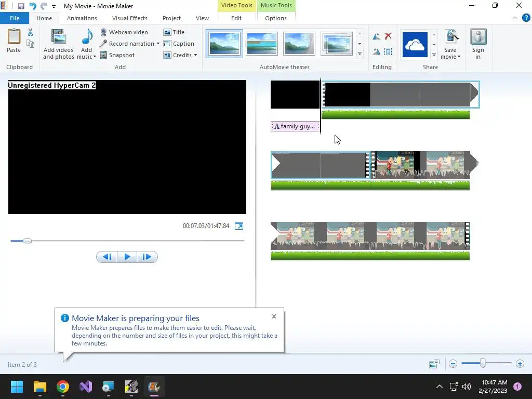The image size is (532, 399).
Task: Expand the Save movie dropdown arrow
Action: tap(459, 57)
